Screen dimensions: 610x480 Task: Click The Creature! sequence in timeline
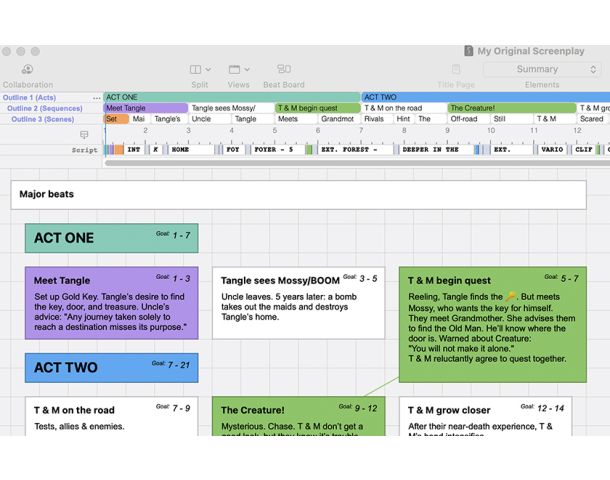click(510, 108)
